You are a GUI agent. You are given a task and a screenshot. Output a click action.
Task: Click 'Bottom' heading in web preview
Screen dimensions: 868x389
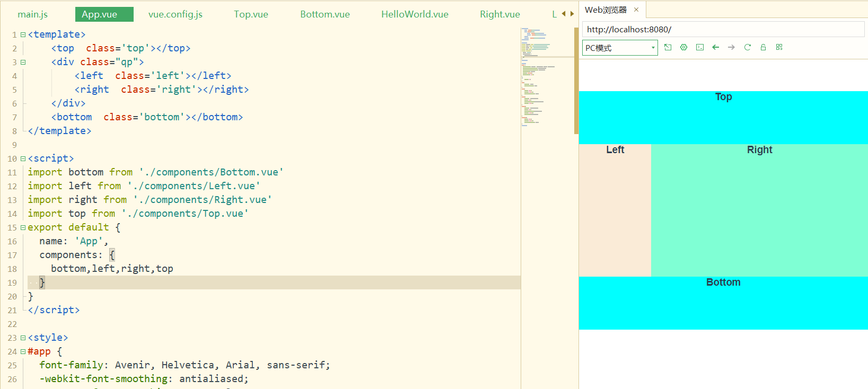point(723,282)
